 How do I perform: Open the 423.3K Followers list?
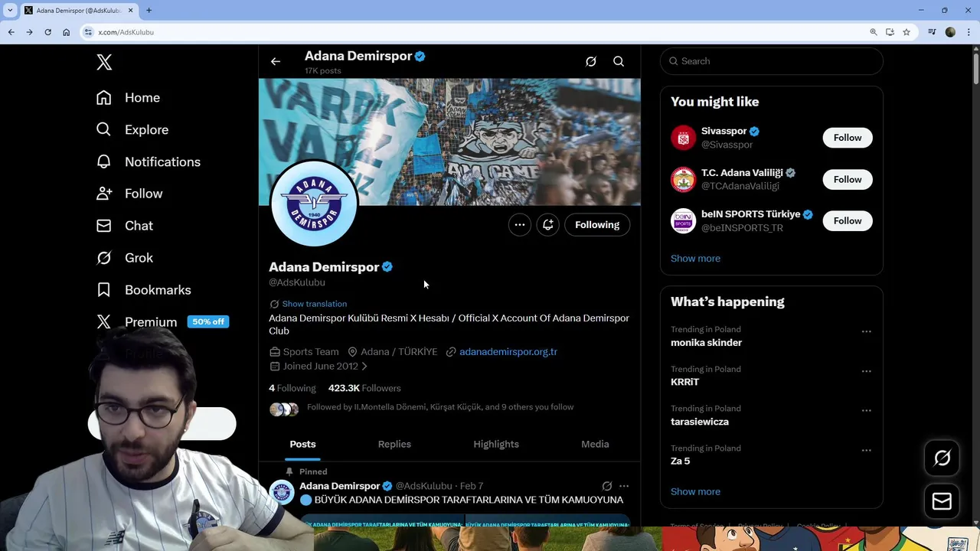click(364, 389)
